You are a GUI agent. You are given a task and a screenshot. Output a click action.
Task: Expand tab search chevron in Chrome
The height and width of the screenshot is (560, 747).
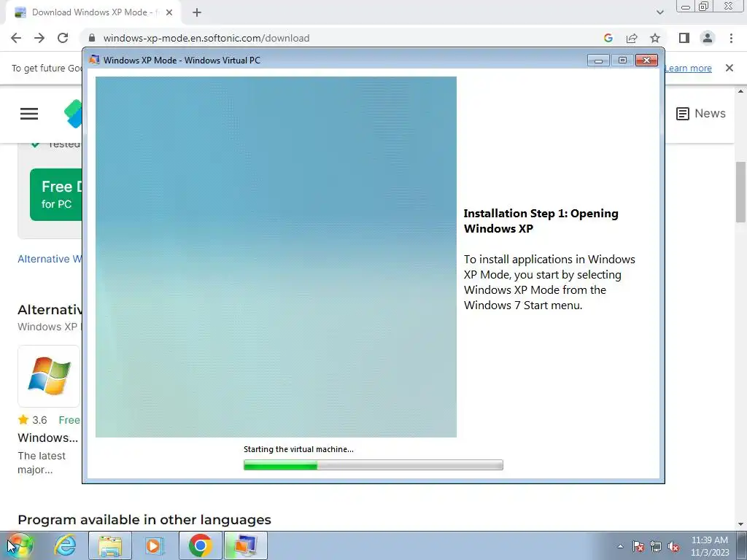[659, 12]
